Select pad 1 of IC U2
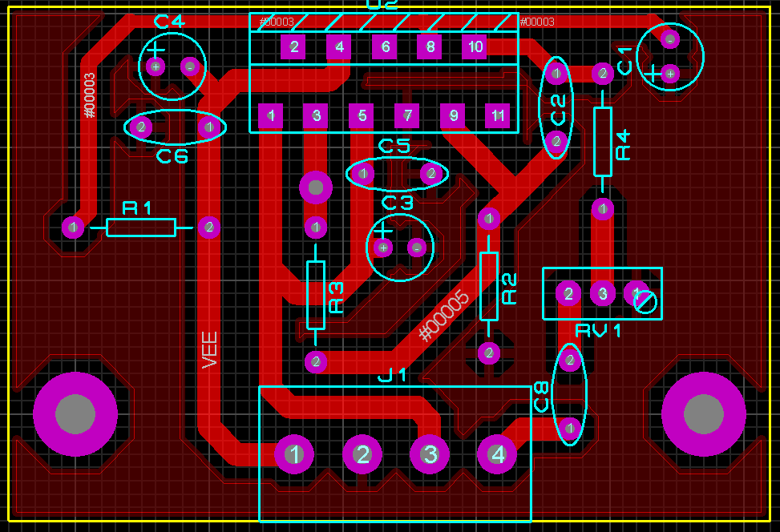 pos(271,116)
